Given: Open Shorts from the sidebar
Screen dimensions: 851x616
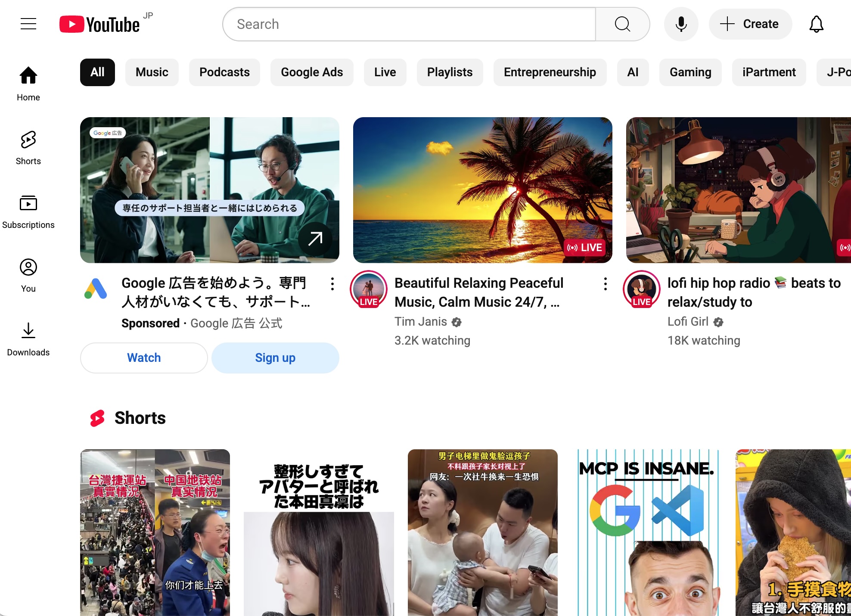Looking at the screenshot, I should point(28,148).
